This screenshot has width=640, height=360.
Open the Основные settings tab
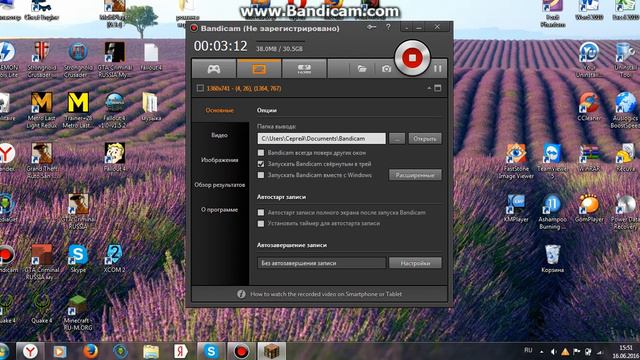220,110
